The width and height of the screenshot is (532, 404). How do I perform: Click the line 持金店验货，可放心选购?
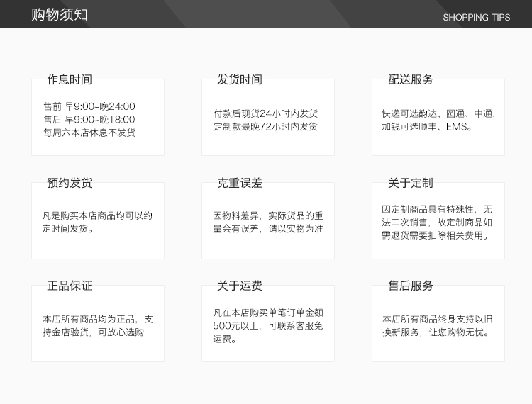pyautogui.click(x=94, y=332)
